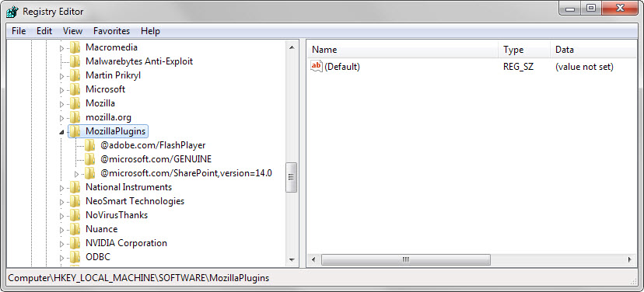Image resolution: width=644 pixels, height=292 pixels.
Task: Expand the NoVirusThanks key
Action: [x=62, y=216]
